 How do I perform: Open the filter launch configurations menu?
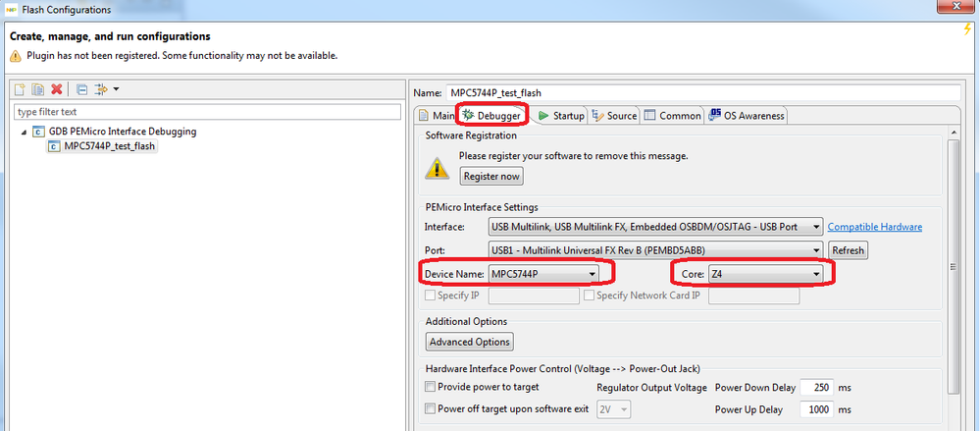pos(106,89)
